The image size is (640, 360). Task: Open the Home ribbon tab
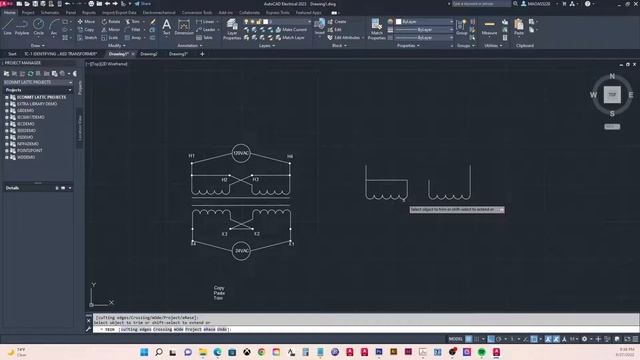[9, 13]
